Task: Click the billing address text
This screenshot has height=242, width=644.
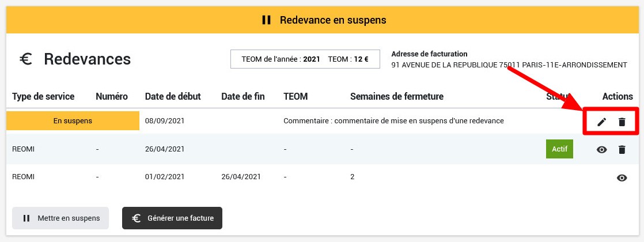Action: tap(509, 65)
